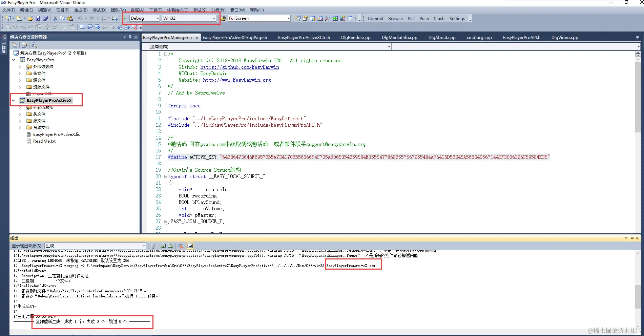This screenshot has height=336, width=644.
Task: Collapse the EasyPlayerPro project node
Action: tap(14, 60)
